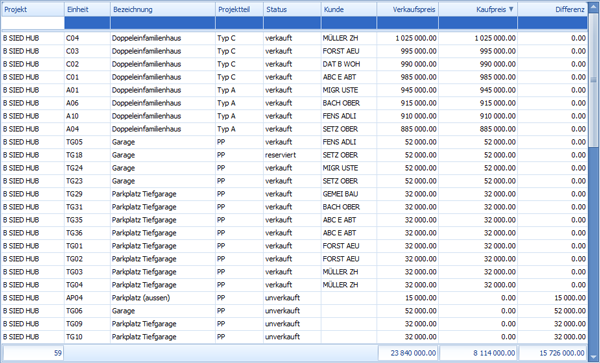Click Differenz value 52 000.00
The height and width of the screenshot is (363, 600).
click(x=552, y=311)
